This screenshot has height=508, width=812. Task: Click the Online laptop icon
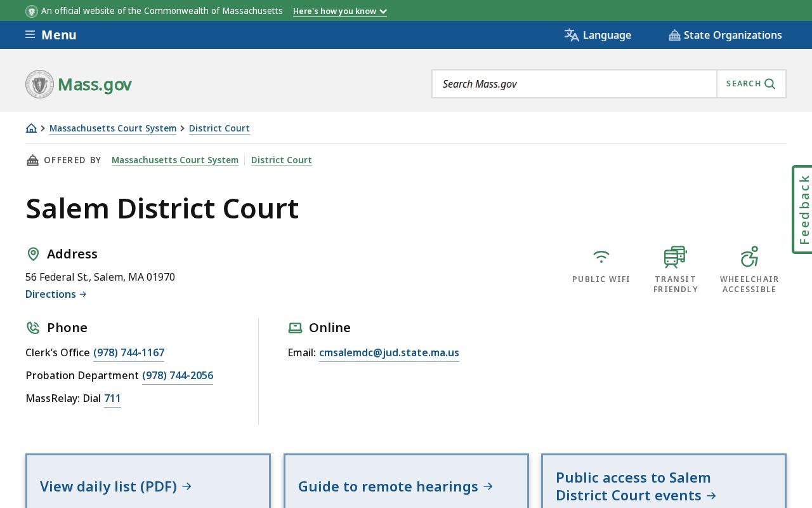tap(295, 328)
